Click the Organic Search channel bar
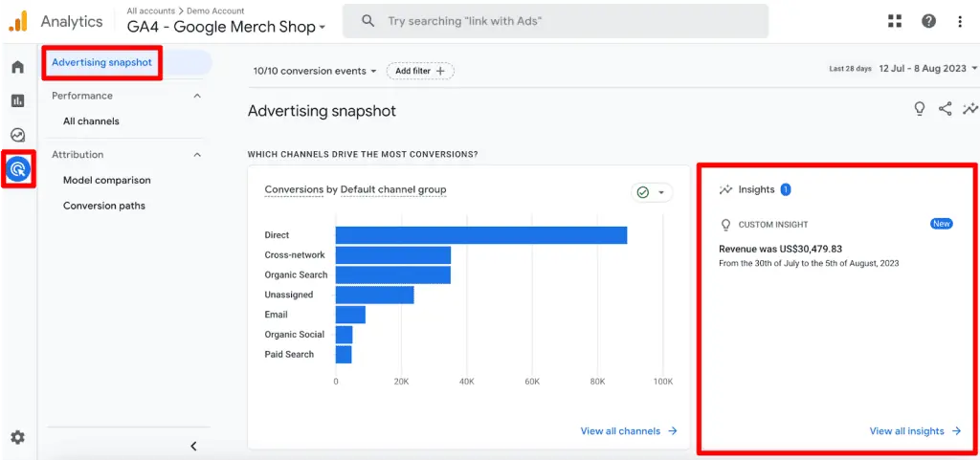 click(393, 274)
